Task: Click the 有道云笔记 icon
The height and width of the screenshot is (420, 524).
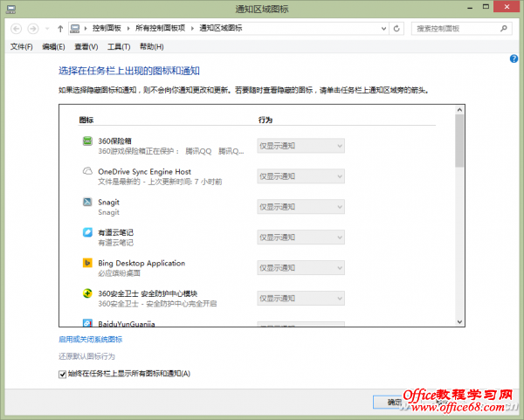Action: pos(87,232)
